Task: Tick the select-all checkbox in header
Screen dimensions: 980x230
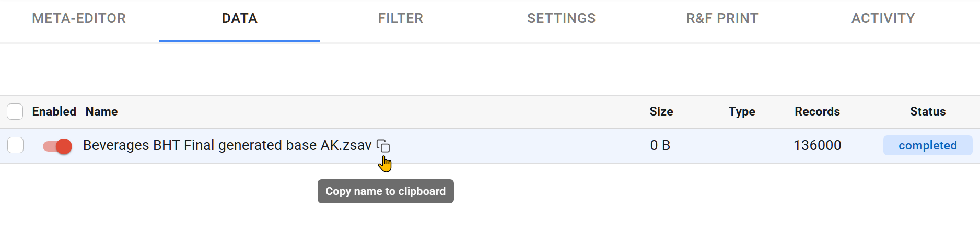Action: (x=15, y=111)
